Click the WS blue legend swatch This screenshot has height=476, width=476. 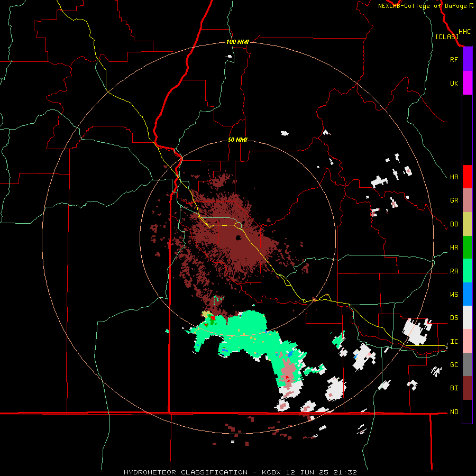point(467,294)
